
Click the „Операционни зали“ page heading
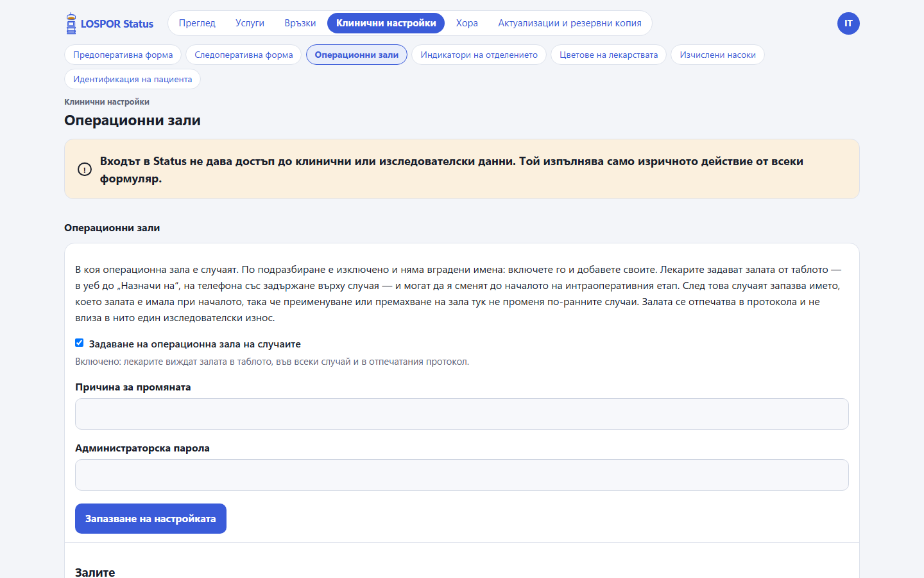[133, 121]
